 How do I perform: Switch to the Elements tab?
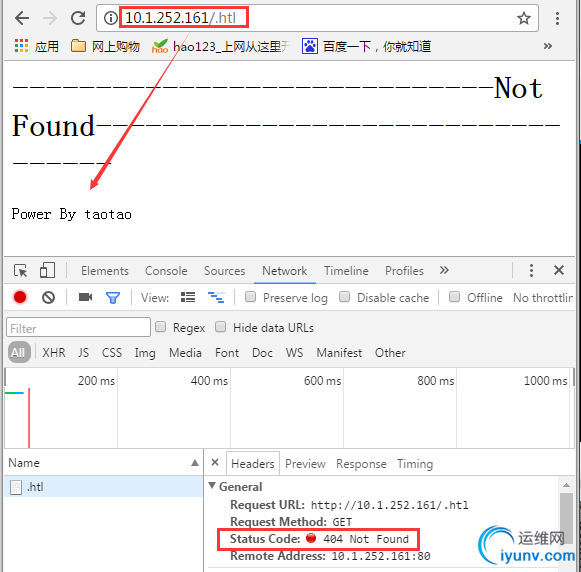[105, 271]
